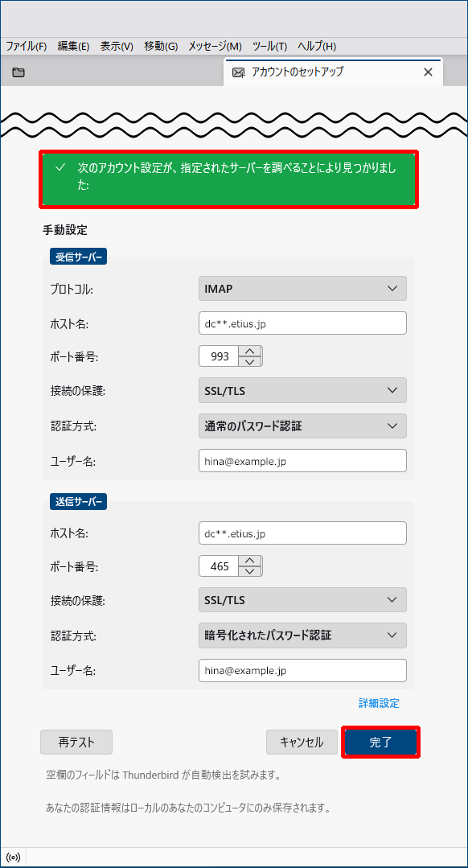Click the 再テスト button
Viewport: 468px width, 868px height.
pyautogui.click(x=76, y=742)
